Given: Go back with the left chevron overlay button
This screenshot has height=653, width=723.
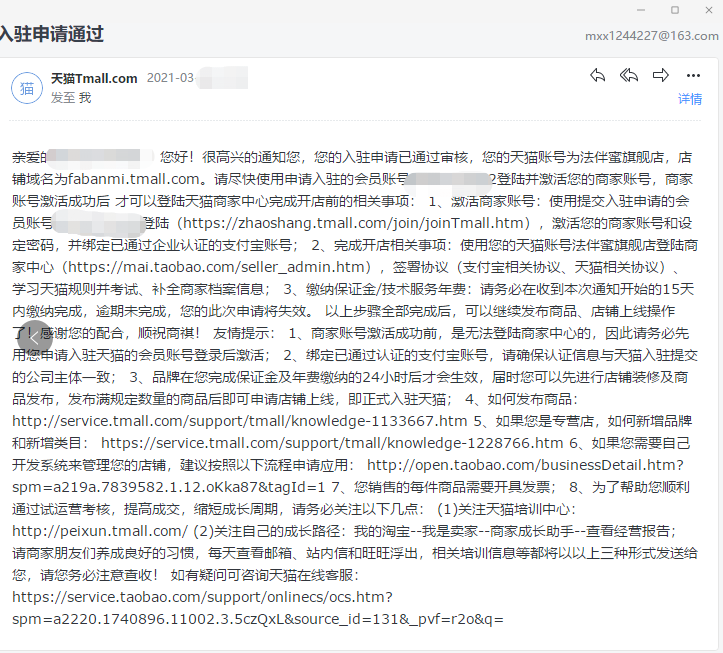Looking at the screenshot, I should click(35, 338).
